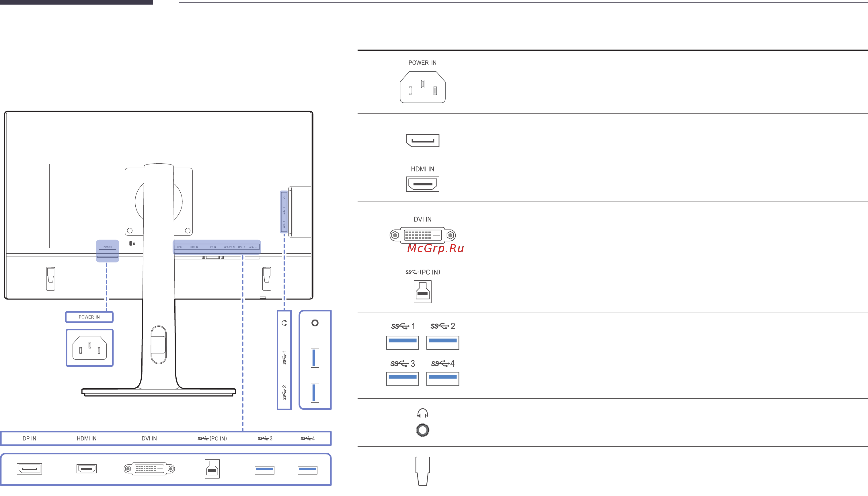Click the POWER IN heading in the table
This screenshot has width=868, height=496.
(x=422, y=63)
